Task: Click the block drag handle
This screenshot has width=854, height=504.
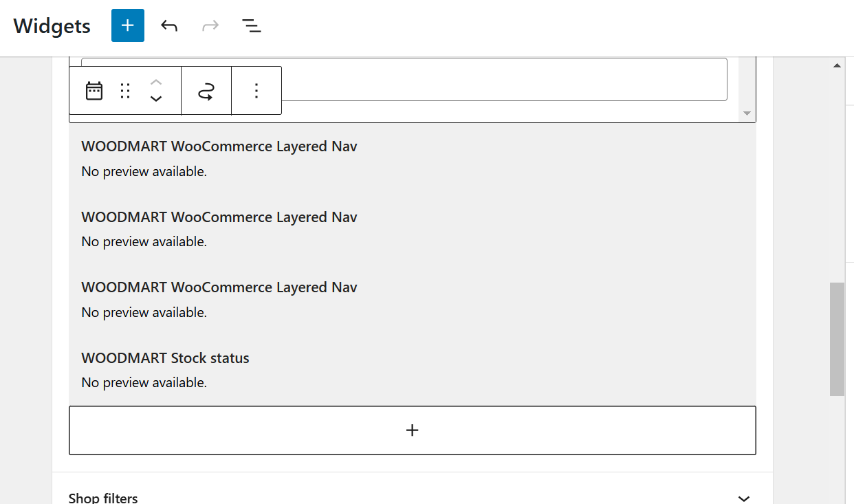Action: 125,91
